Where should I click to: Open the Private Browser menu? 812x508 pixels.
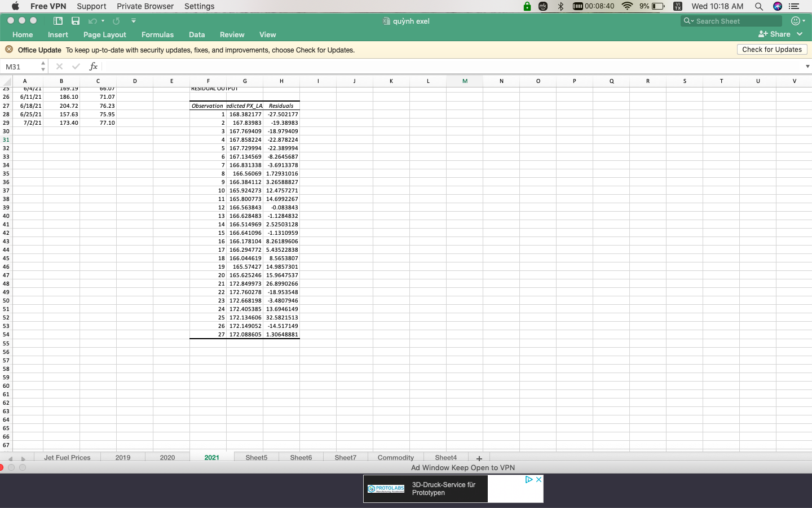coord(145,6)
